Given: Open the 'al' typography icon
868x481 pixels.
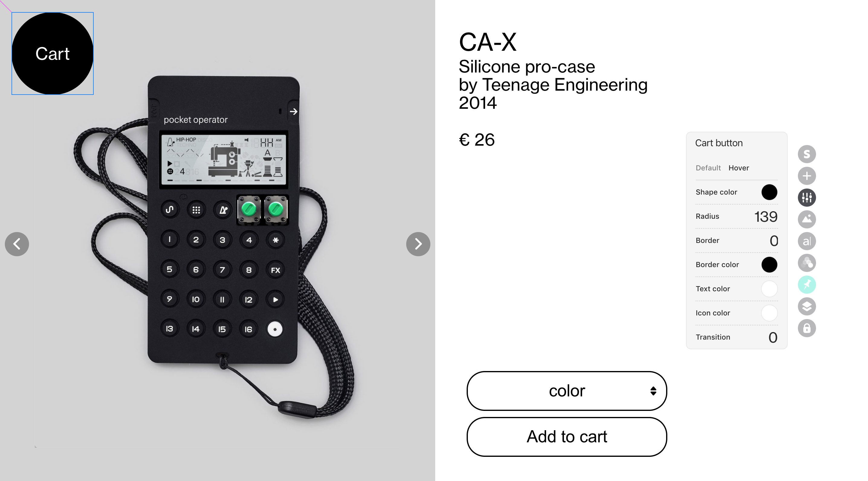Looking at the screenshot, I should [x=807, y=241].
